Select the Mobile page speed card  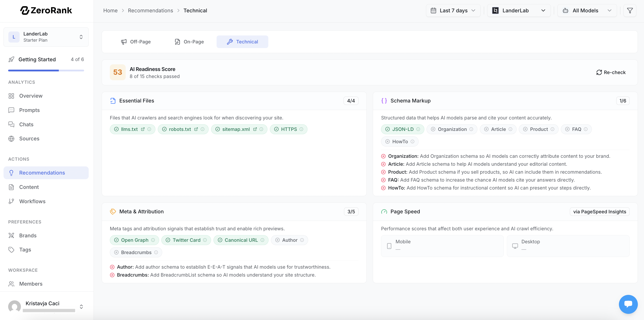pos(442,246)
